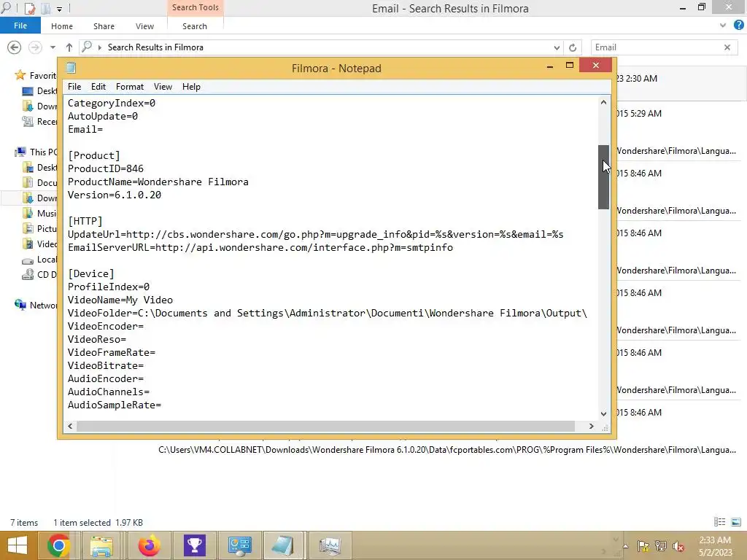Image resolution: width=747 pixels, height=560 pixels.
Task: Click network tray icon
Action: 660,546
